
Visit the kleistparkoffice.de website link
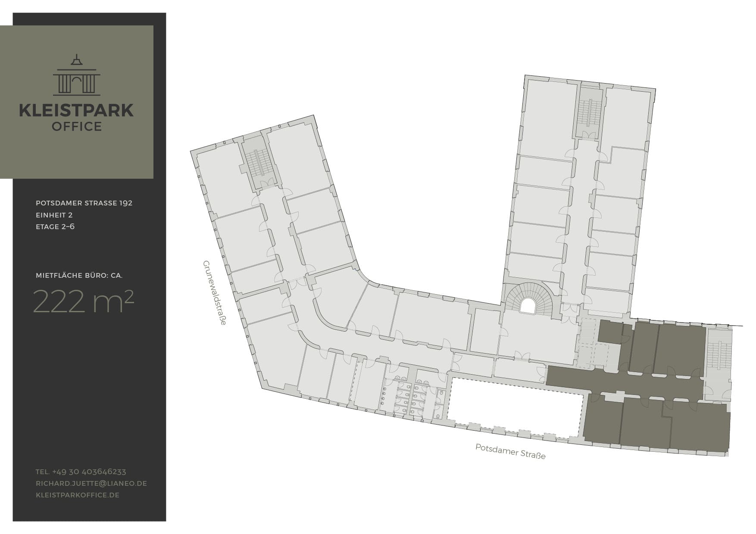tap(78, 495)
